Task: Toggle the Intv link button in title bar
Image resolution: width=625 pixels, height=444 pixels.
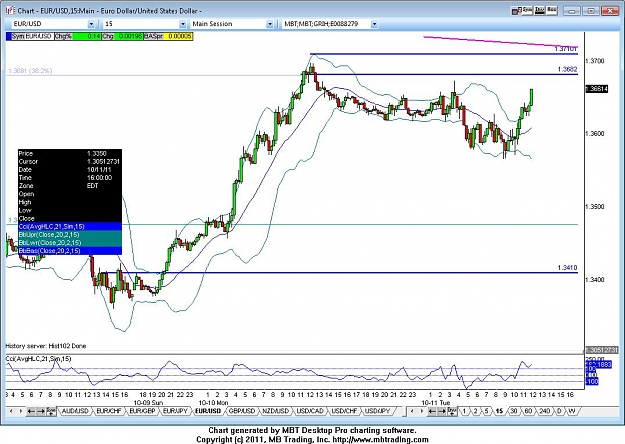Action: (540, 10)
